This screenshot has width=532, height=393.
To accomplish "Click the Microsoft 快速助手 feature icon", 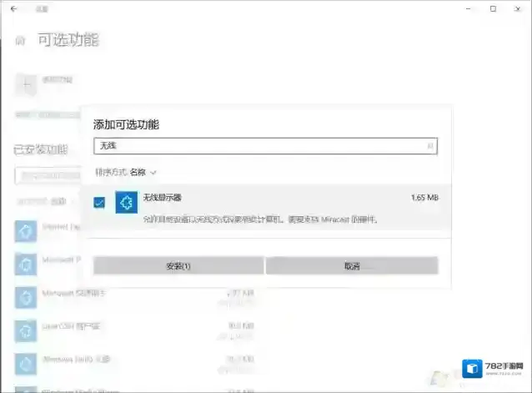I will [x=26, y=297].
